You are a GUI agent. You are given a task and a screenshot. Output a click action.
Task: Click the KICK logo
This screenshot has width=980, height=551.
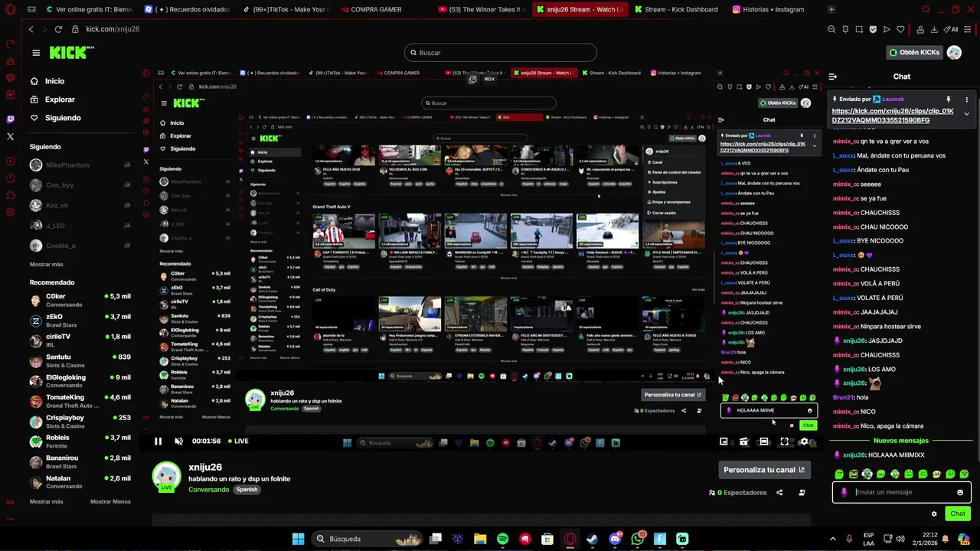pyautogui.click(x=71, y=52)
